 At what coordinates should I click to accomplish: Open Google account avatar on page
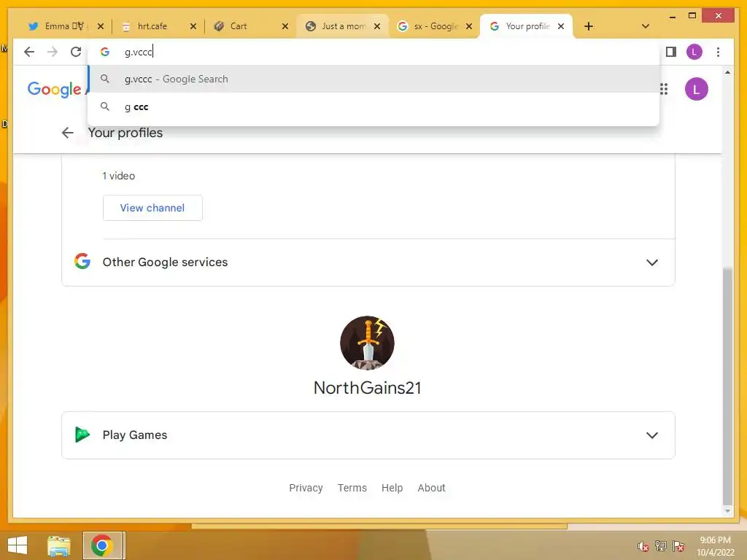point(696,89)
